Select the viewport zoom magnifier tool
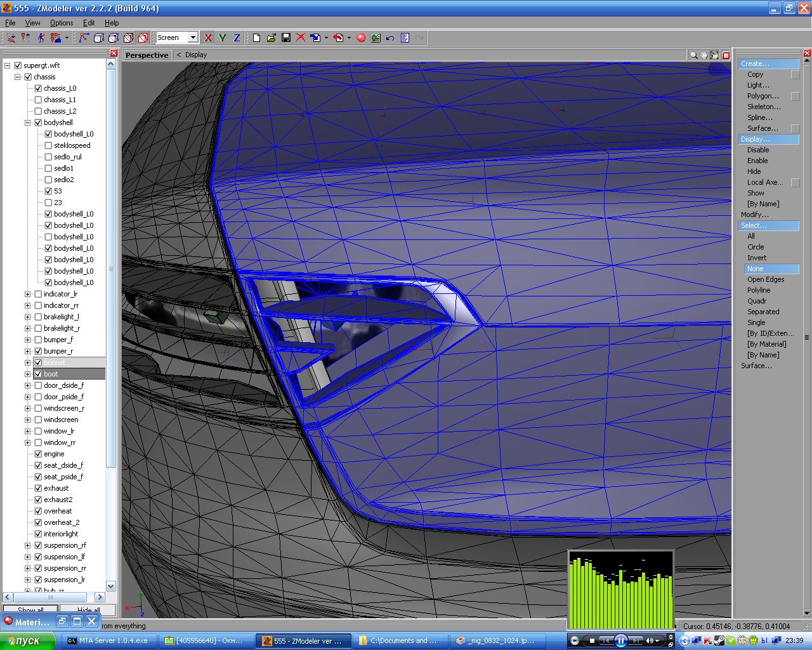The image size is (812, 650). tap(693, 55)
